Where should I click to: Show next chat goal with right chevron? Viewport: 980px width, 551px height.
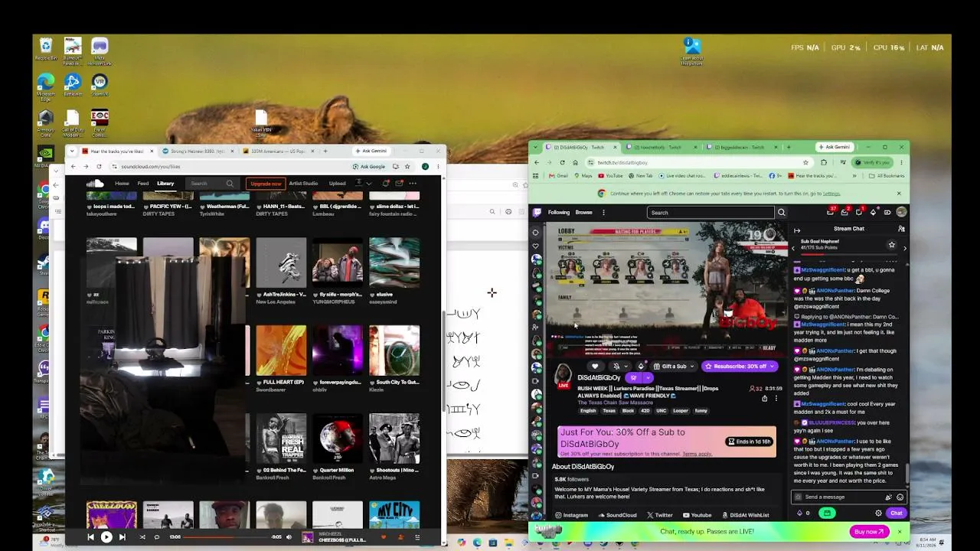click(905, 248)
